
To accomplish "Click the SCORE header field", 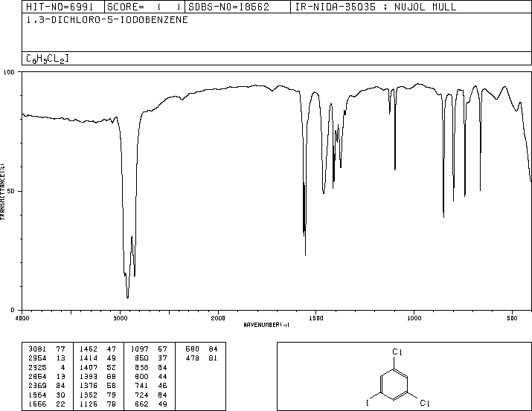I will click(x=144, y=7).
